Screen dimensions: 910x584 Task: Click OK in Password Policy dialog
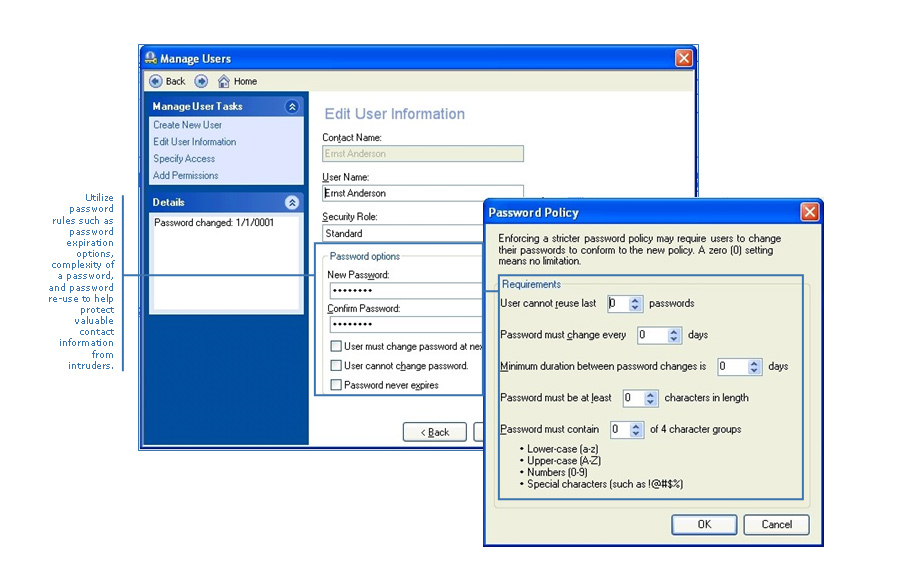click(705, 525)
